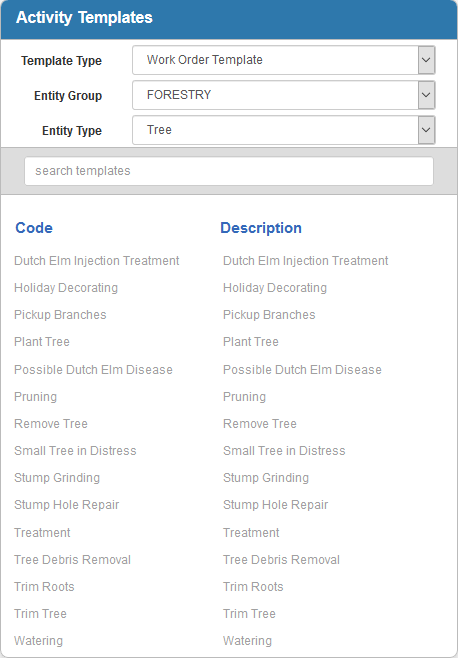Screen dimensions: 458x658
Task: Click the search templates field
Action: tap(229, 171)
